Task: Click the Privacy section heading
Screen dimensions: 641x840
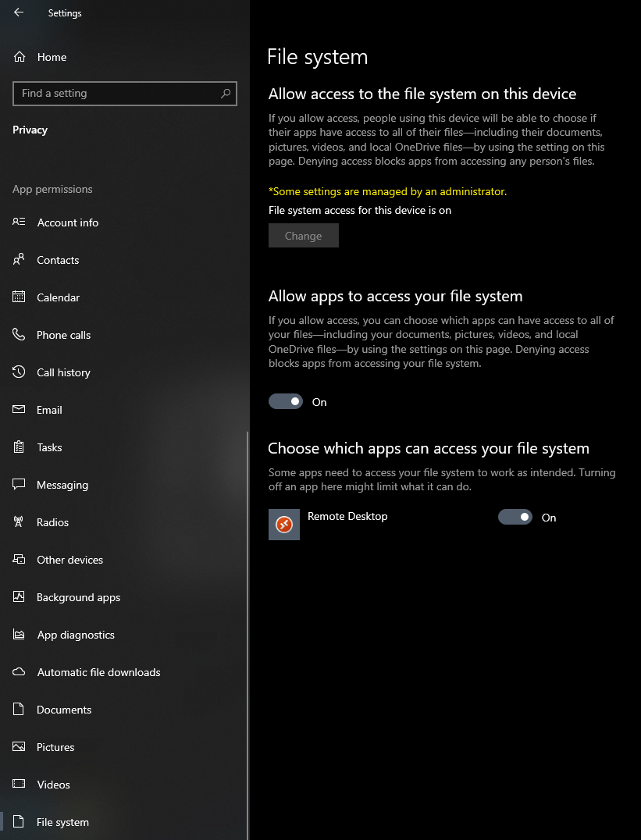Action: coord(30,130)
